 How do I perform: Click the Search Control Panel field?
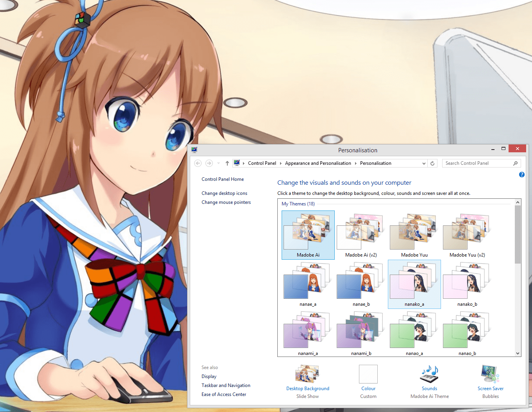click(x=482, y=163)
